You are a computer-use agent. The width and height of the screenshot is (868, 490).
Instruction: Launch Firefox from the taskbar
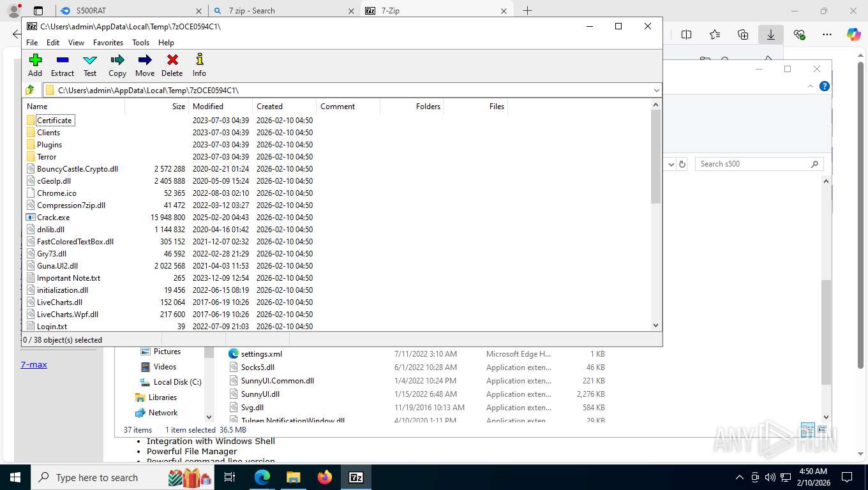(x=325, y=477)
